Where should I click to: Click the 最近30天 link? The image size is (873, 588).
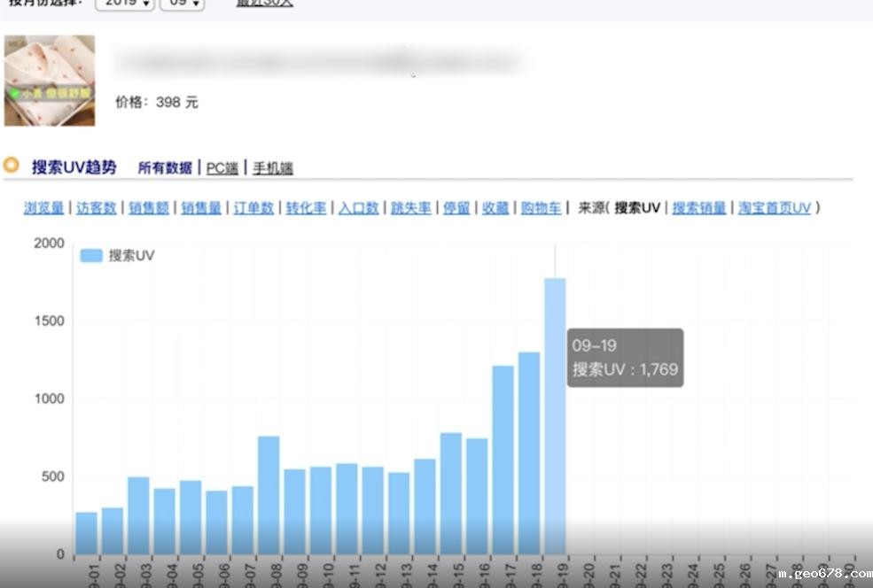pos(263,4)
